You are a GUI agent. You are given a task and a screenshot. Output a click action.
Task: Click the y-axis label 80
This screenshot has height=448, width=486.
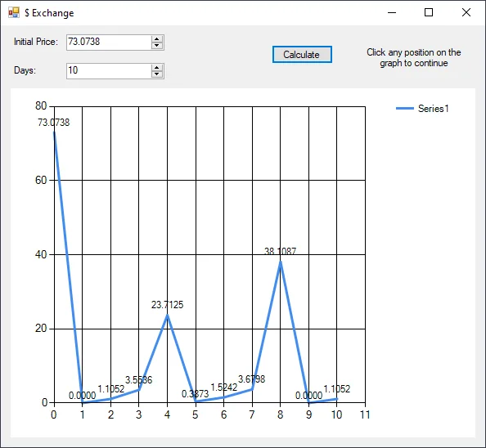coord(41,106)
